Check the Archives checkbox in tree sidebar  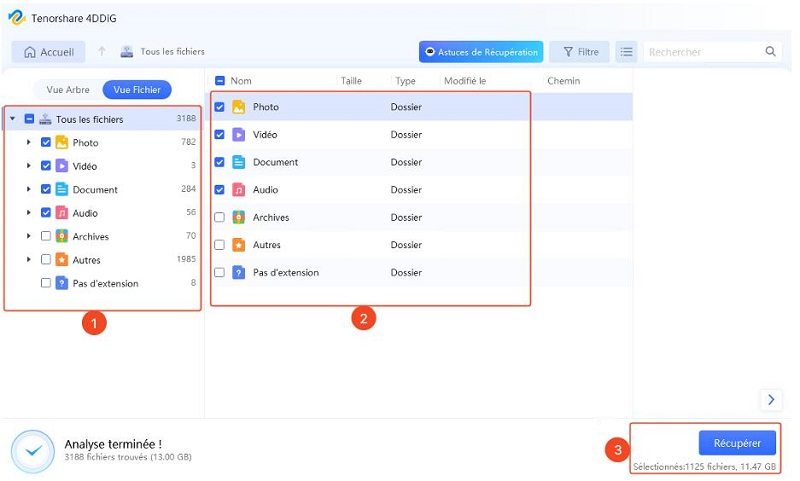coord(46,237)
